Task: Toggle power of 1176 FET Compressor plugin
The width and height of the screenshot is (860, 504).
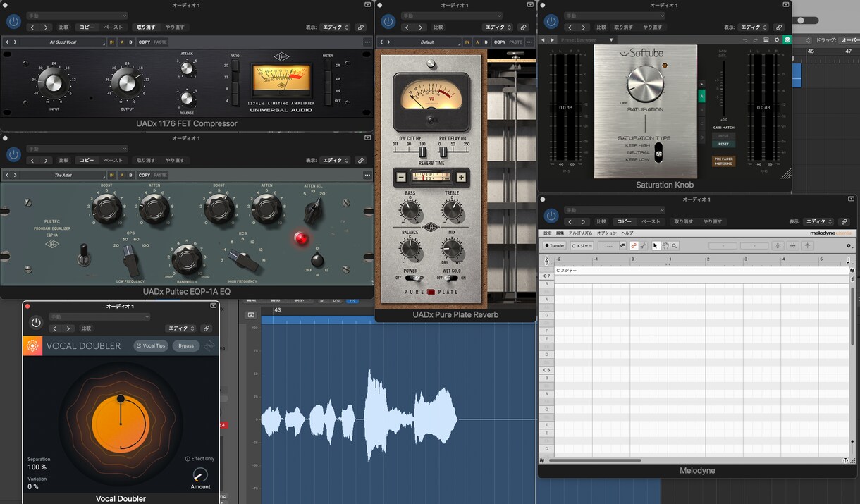Action: [x=13, y=21]
